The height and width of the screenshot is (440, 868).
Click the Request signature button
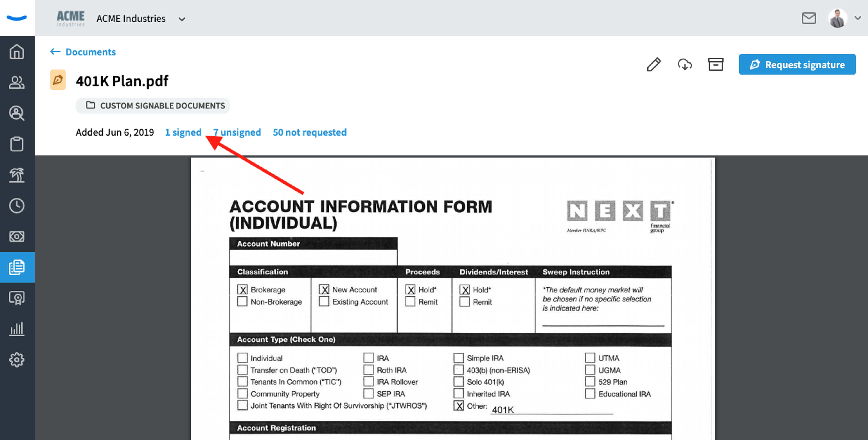(797, 64)
